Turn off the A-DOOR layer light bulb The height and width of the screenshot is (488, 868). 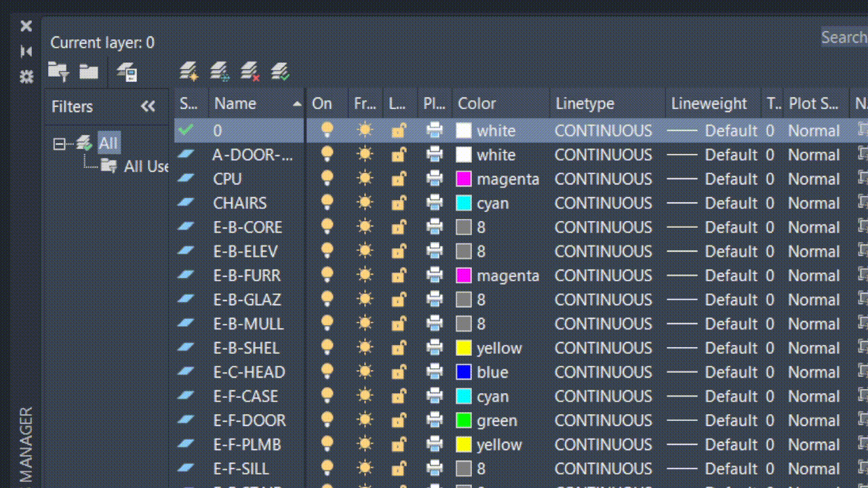(x=327, y=155)
